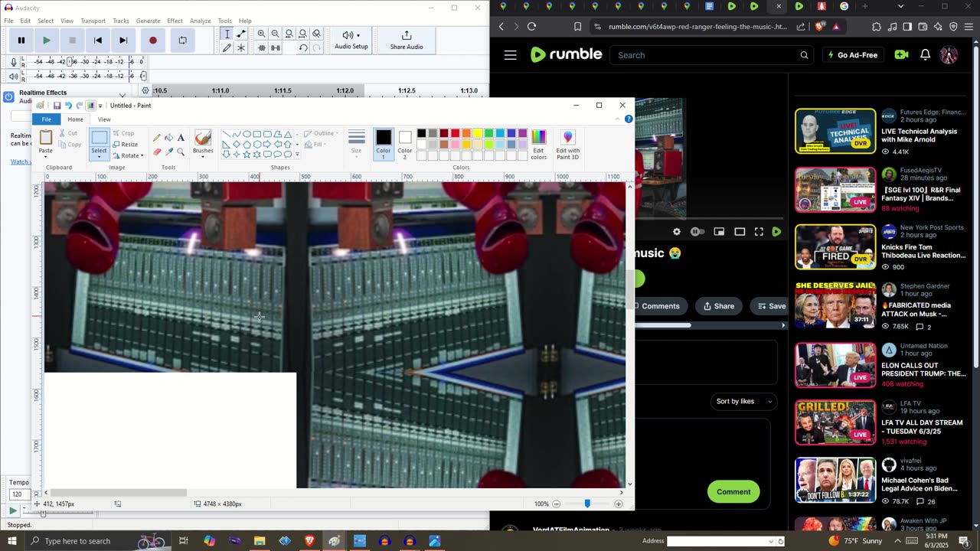Select the Magnifier tool in Paint
980x551 pixels.
tap(181, 152)
